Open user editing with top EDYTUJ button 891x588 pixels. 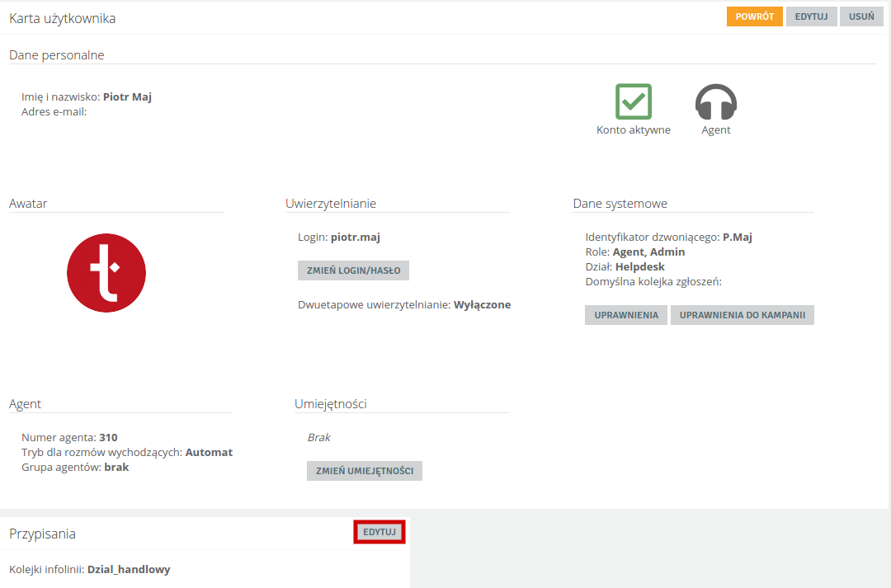point(811,16)
